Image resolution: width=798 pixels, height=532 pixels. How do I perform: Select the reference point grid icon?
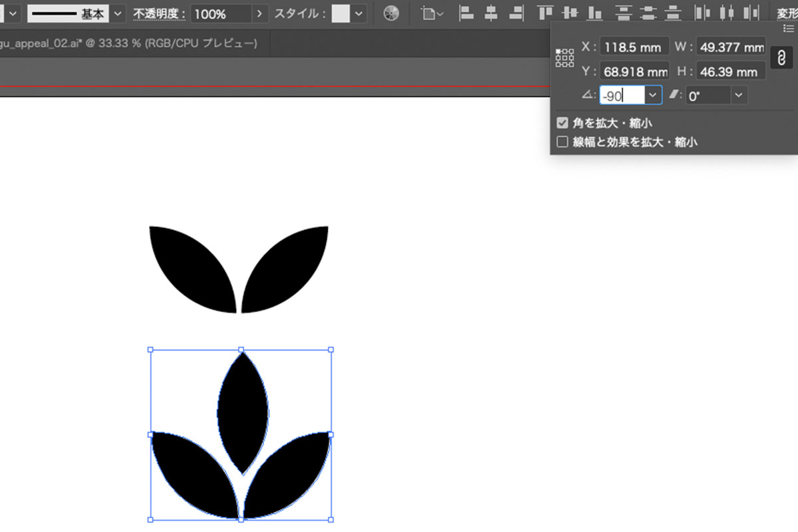click(x=565, y=59)
